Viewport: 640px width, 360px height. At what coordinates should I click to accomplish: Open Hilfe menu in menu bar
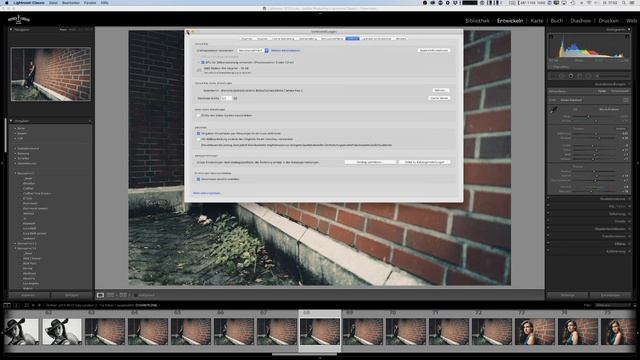[x=104, y=2]
